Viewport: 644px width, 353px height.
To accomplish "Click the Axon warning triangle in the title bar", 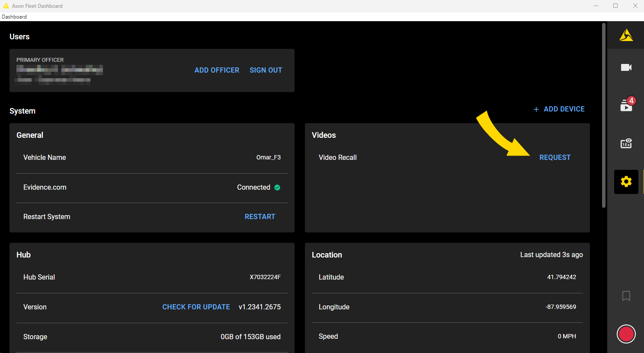I will click(x=6, y=6).
